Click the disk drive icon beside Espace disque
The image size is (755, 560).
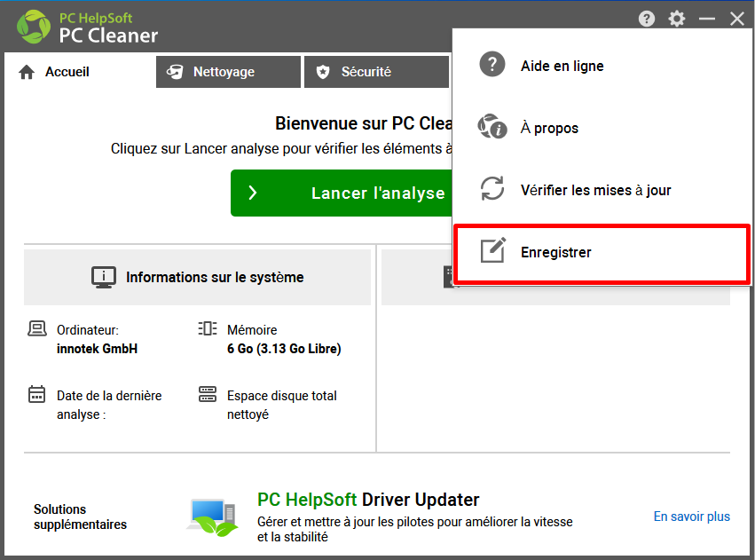pyautogui.click(x=208, y=394)
